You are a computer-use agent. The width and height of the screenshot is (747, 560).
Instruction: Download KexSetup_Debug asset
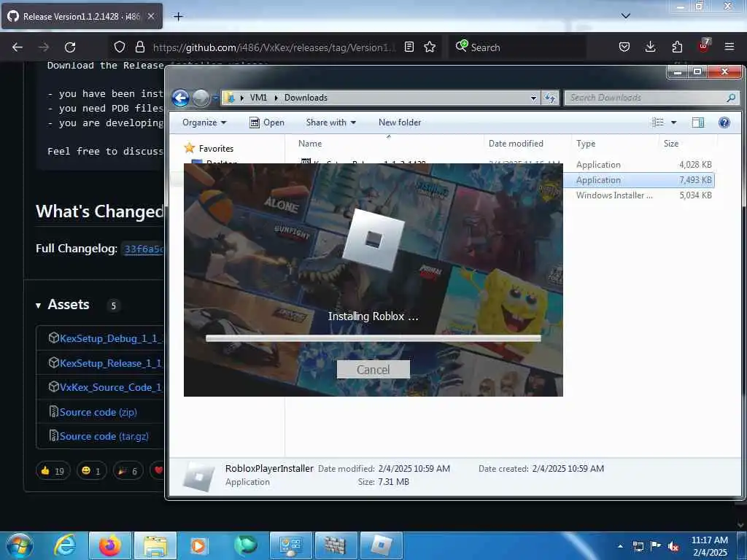tap(111, 338)
